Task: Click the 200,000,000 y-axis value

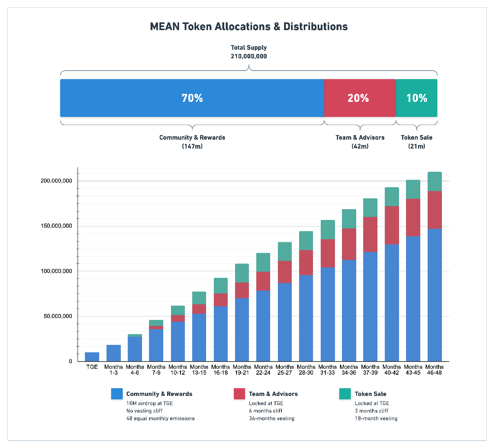Action: [x=56, y=181]
